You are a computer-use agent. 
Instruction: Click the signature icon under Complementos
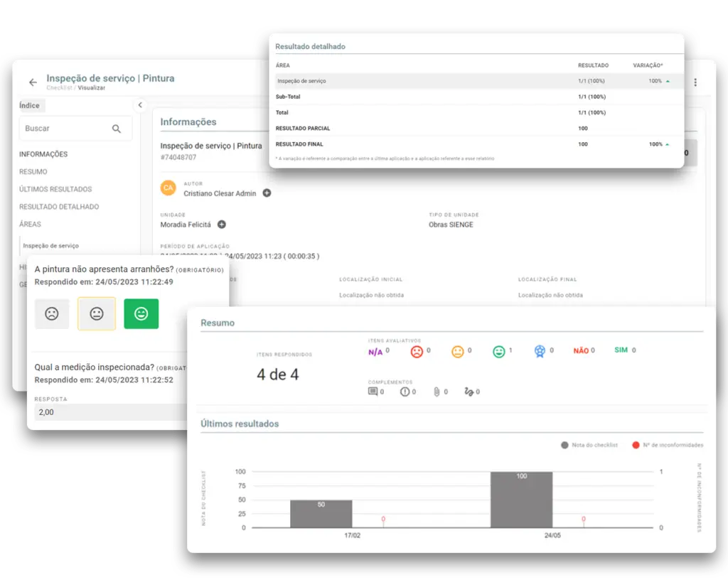click(469, 392)
